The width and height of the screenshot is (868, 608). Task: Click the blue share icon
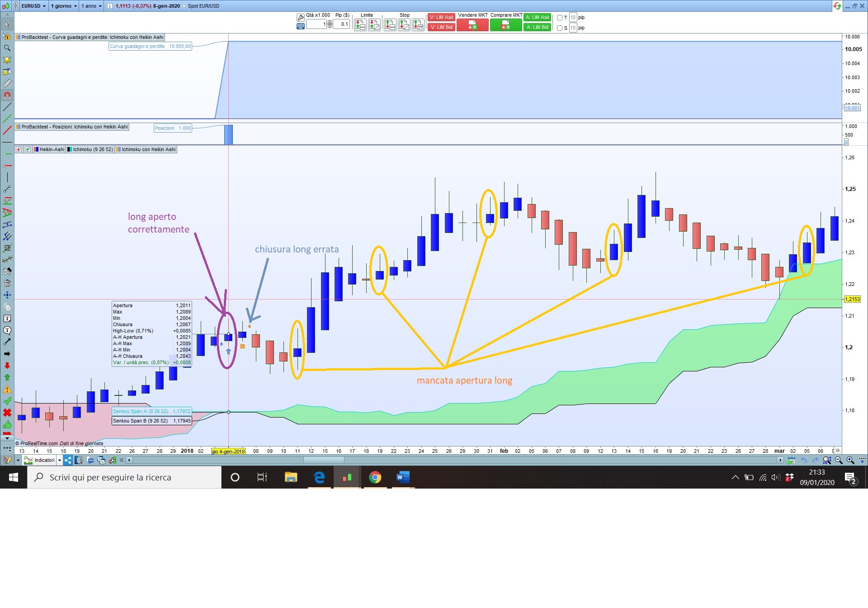tap(68, 460)
